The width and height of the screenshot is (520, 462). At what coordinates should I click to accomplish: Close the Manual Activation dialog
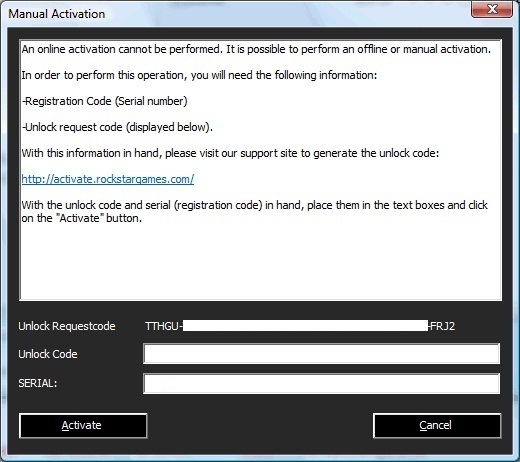492,9
